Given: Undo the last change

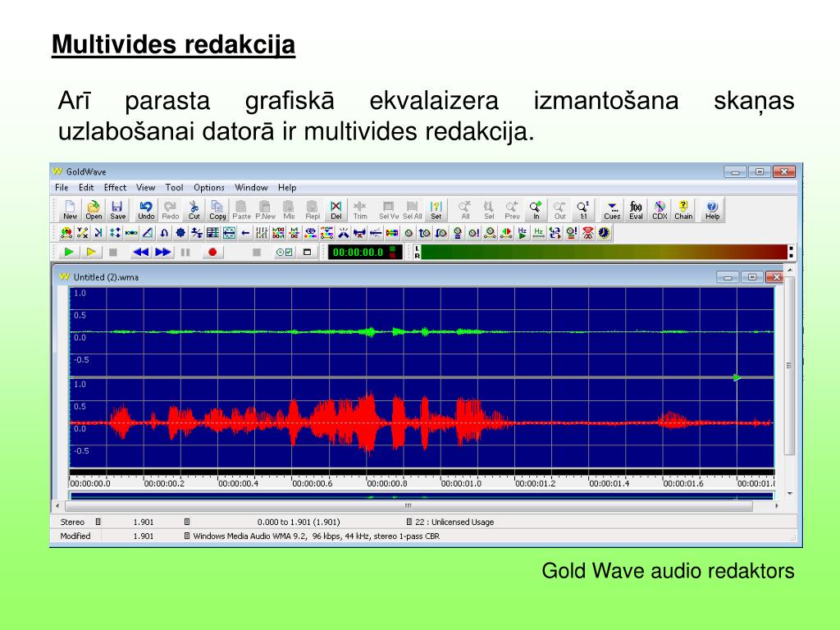Looking at the screenshot, I should [x=146, y=209].
